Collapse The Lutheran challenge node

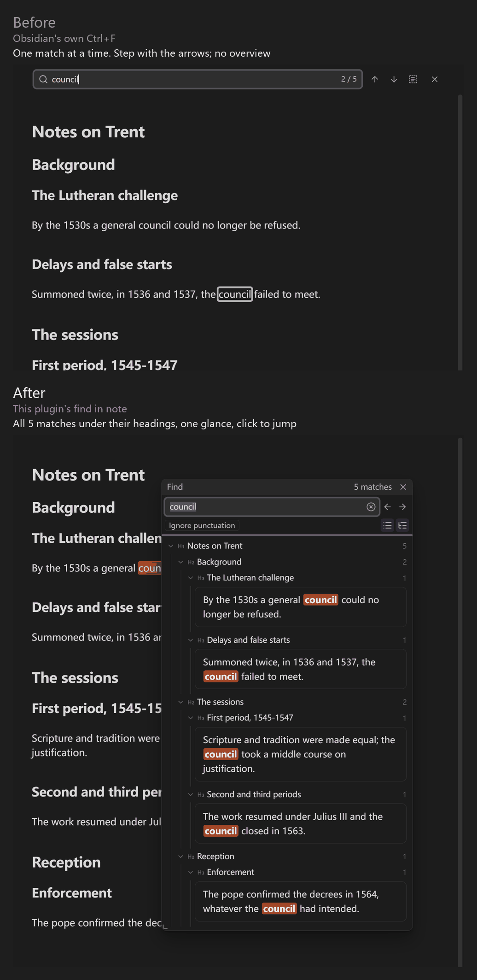coord(191,578)
